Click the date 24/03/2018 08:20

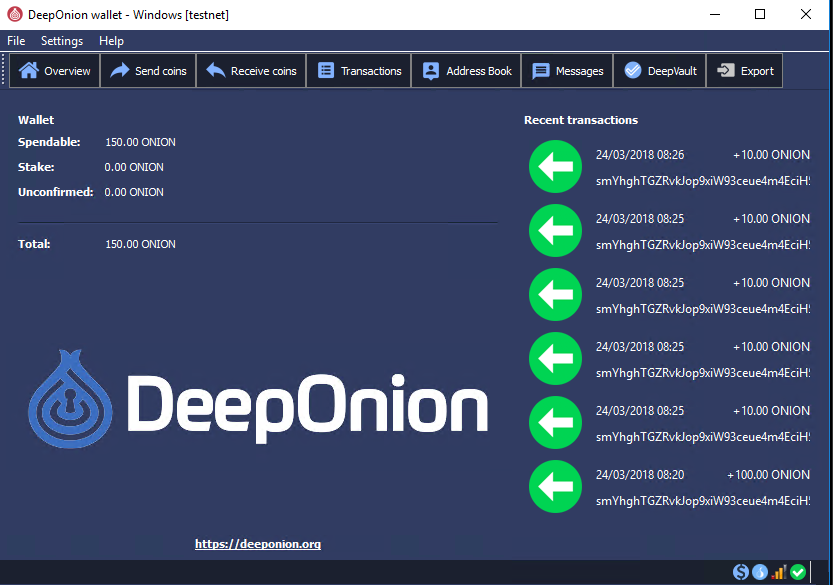point(640,474)
